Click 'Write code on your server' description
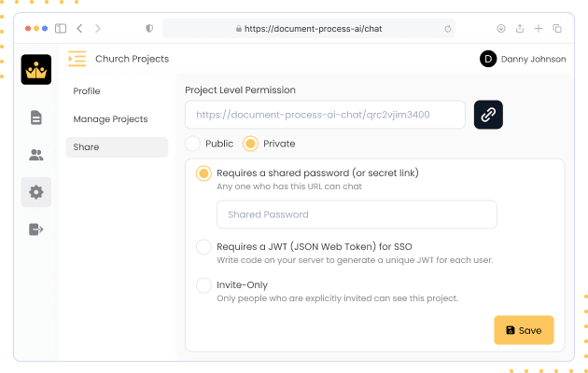Screen dimensions: 588x373 pos(355,260)
